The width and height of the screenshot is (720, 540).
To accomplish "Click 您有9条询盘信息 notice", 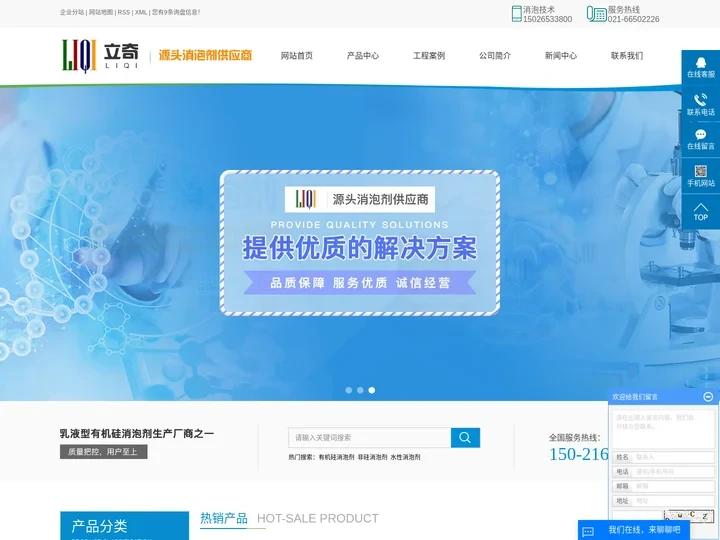I will point(176,12).
